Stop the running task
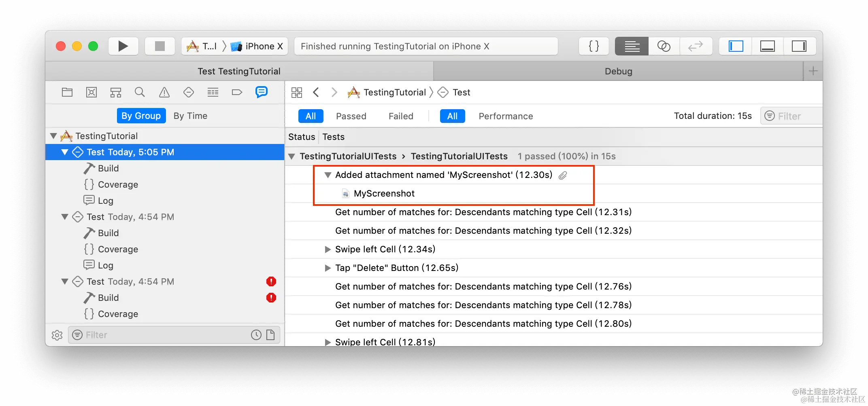The height and width of the screenshot is (406, 868). pyautogui.click(x=160, y=46)
